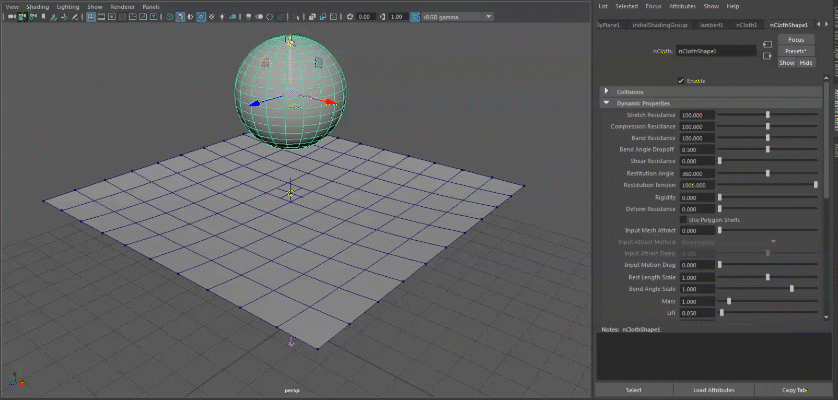This screenshot has width=838, height=400.
Task: Click the exposure value field showing 0.00
Action: coord(366,17)
